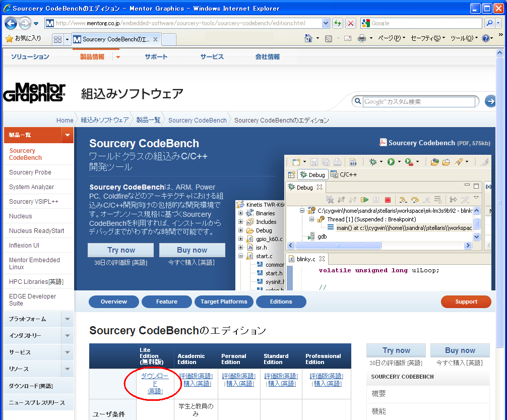Click Try now in the blue banner
The height and width of the screenshot is (420, 507).
pos(121,250)
